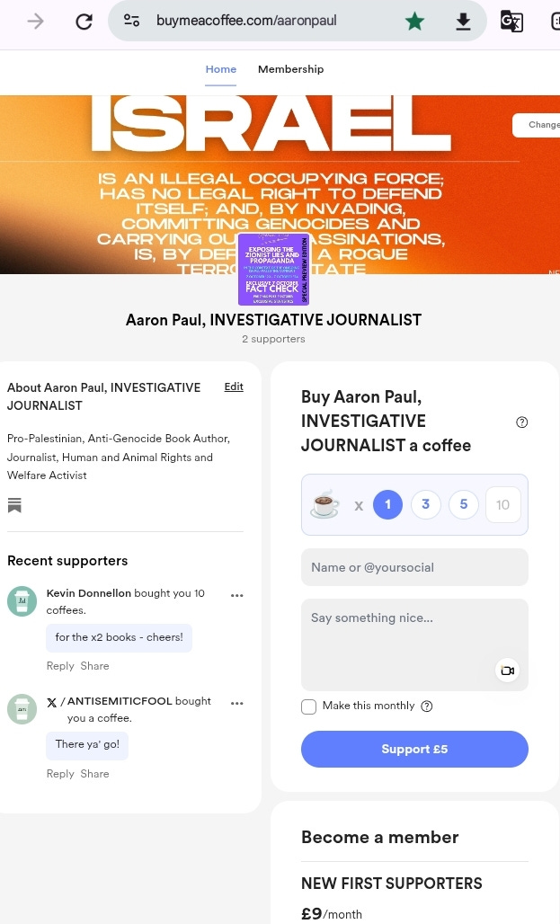Click the 'for the x2 books - cheers!' message
The width and height of the screenshot is (560, 924).
coord(119,637)
